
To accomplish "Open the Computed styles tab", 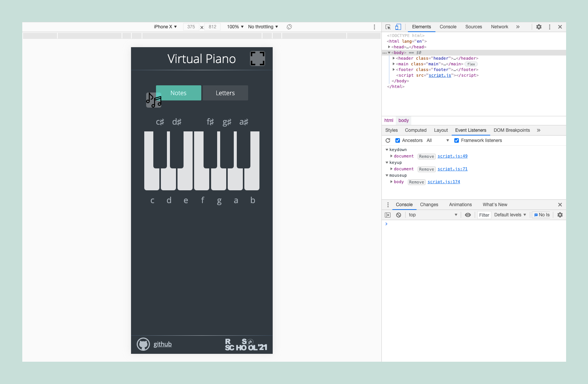I will click(x=415, y=130).
